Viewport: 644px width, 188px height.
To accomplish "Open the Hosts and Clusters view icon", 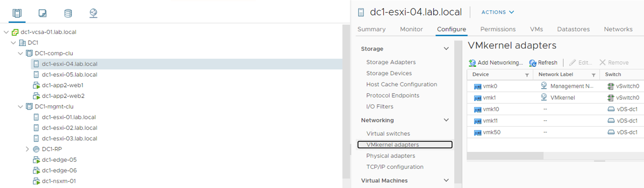I will pos(17,13).
